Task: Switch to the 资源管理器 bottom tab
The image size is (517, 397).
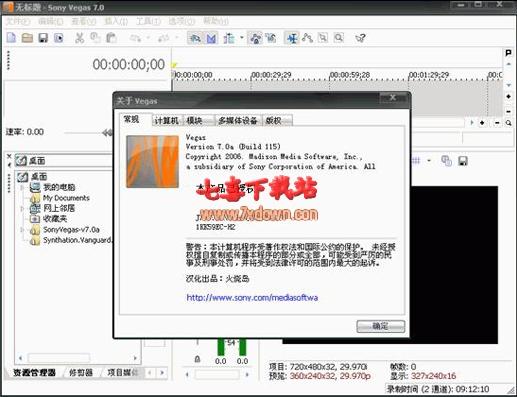Action: click(34, 372)
